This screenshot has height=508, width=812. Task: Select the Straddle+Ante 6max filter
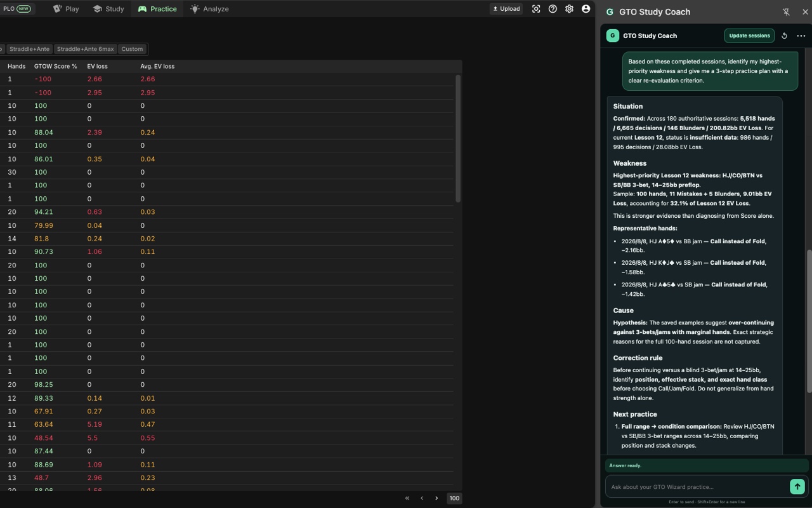pyautogui.click(x=86, y=49)
